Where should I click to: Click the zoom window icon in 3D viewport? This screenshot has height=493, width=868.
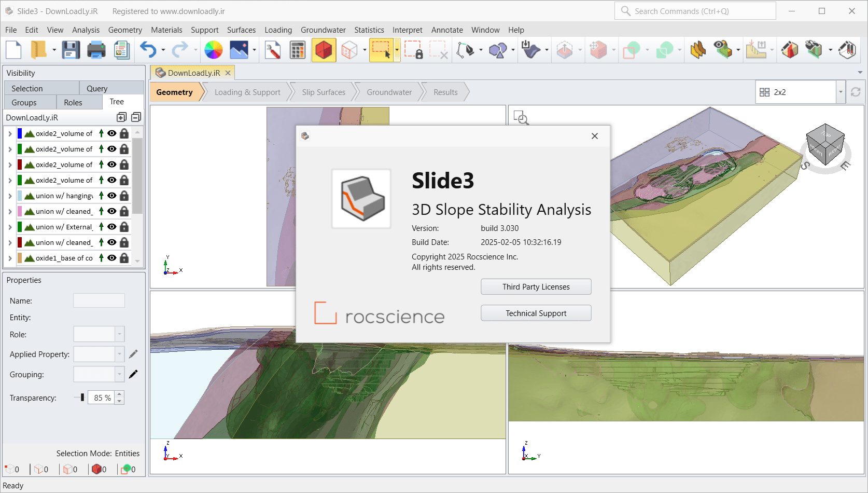(521, 118)
